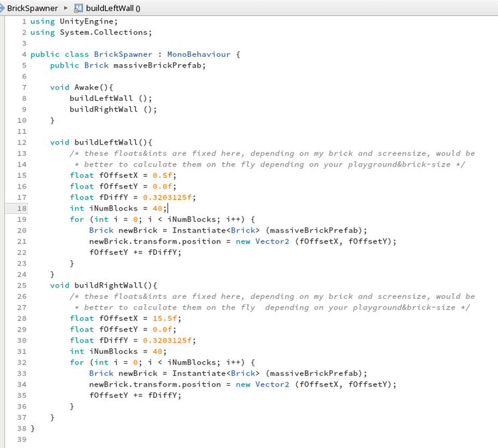Click 'buildRightWall()' declaration on line 25
Viewport: 498px width, 448px height.
pyautogui.click(x=114, y=286)
